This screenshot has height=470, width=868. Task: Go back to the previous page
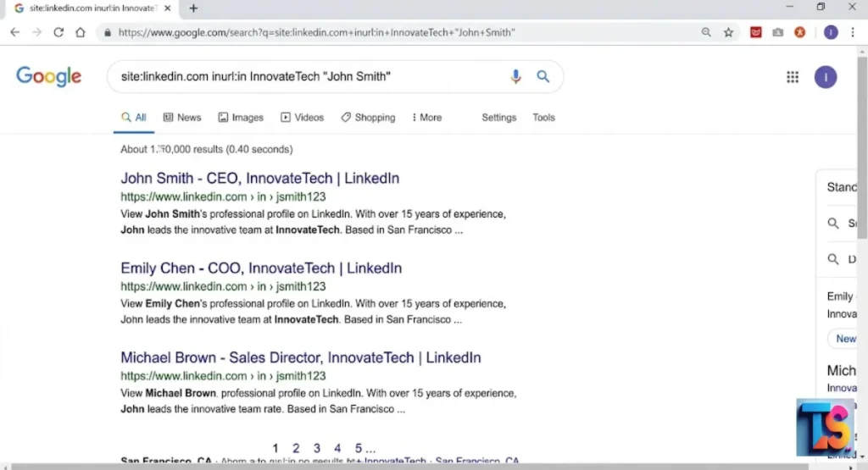point(15,32)
